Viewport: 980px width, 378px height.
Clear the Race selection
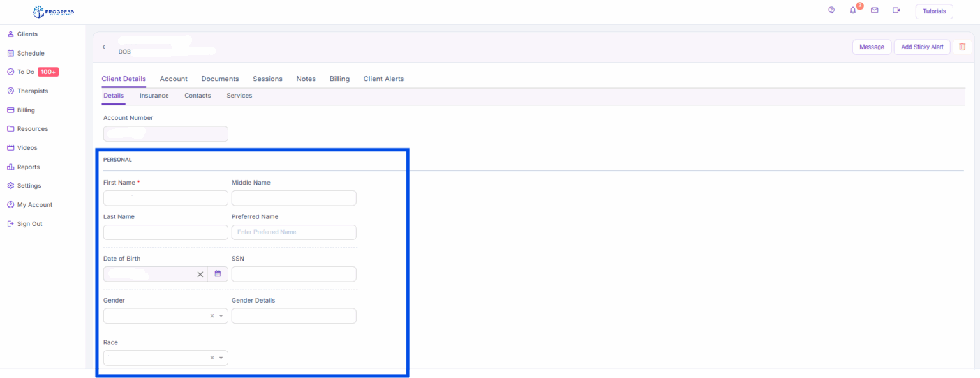[x=212, y=358]
